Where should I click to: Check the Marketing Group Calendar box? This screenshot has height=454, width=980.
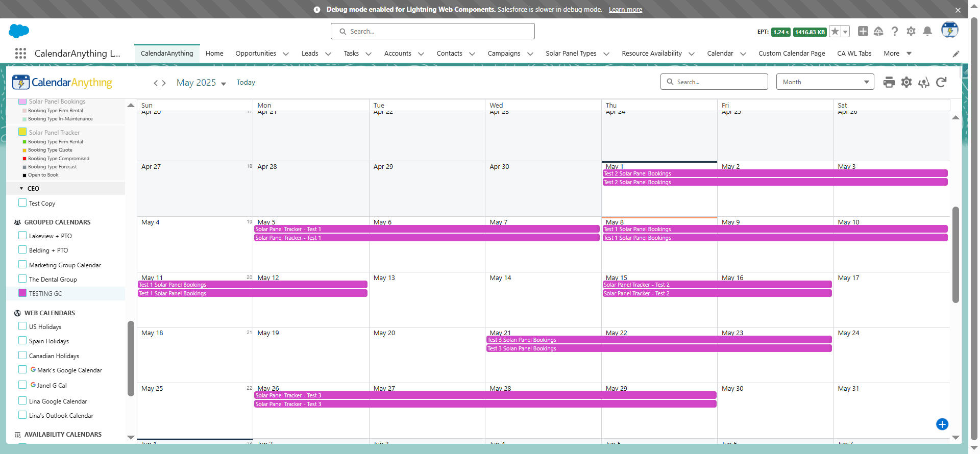click(x=22, y=265)
